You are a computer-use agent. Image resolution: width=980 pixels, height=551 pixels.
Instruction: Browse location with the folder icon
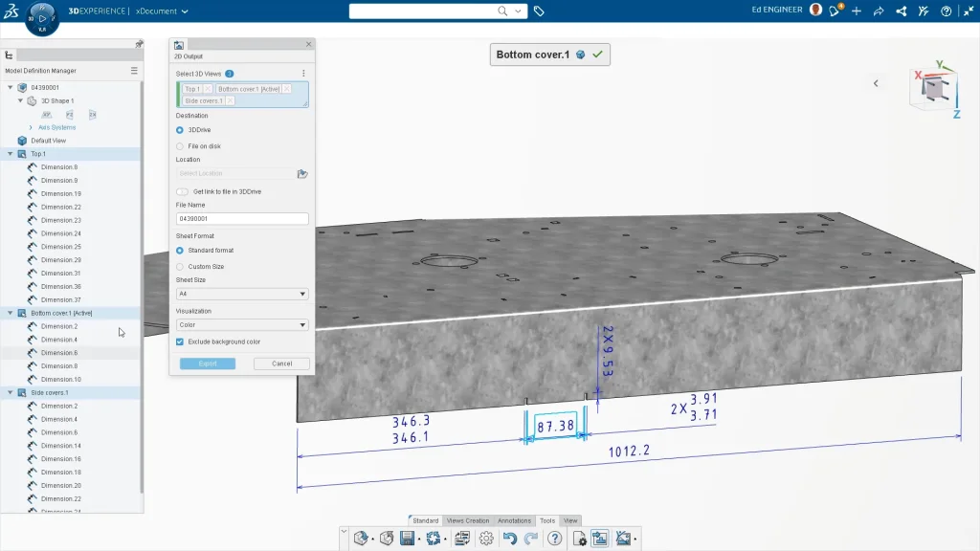point(302,174)
